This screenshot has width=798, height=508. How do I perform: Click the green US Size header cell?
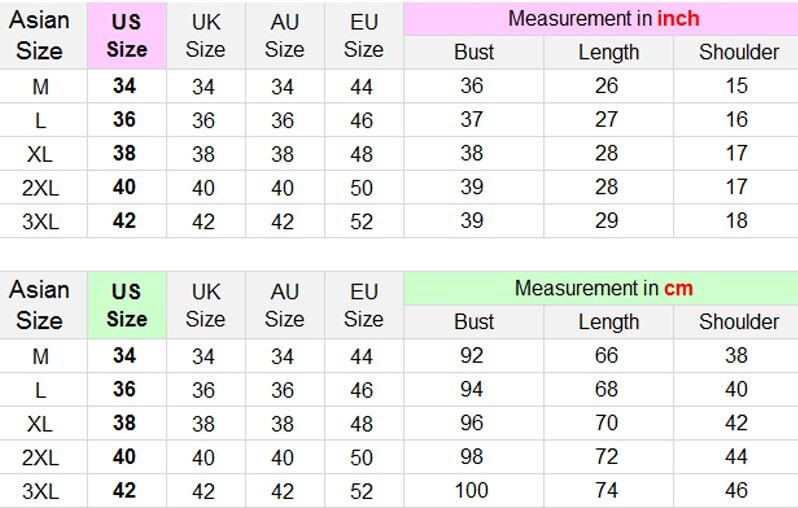coord(127,305)
